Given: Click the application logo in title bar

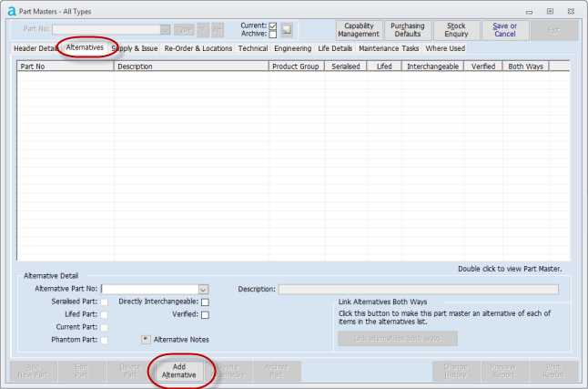Looking at the screenshot, I should [x=11, y=10].
